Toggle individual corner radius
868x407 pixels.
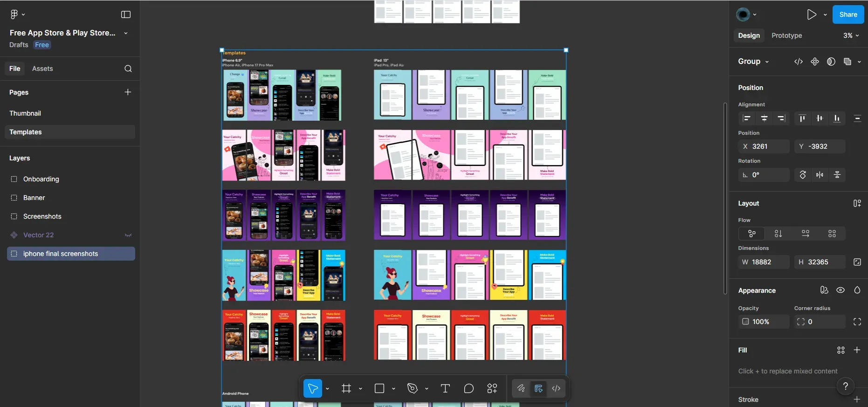tap(857, 322)
